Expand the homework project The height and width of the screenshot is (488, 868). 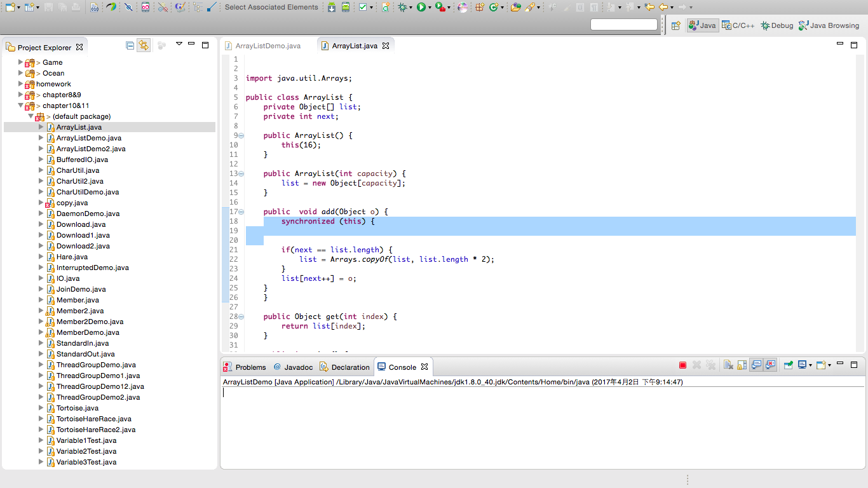20,84
